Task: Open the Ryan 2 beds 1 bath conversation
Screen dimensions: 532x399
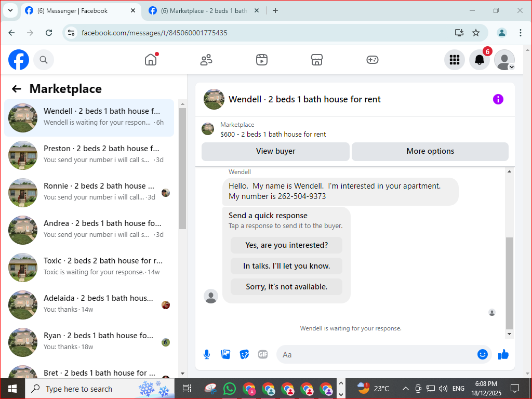Action: 89,342
